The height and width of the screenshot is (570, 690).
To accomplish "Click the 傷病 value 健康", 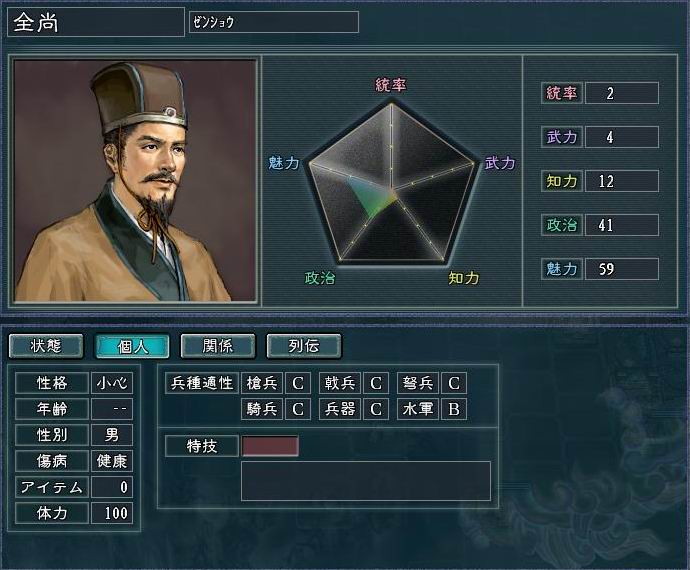I will 112,461.
